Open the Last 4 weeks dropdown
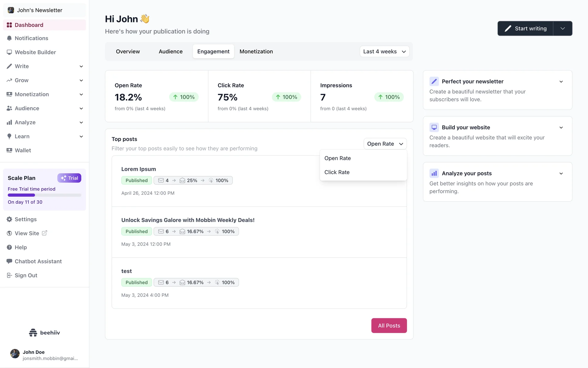 tap(384, 52)
